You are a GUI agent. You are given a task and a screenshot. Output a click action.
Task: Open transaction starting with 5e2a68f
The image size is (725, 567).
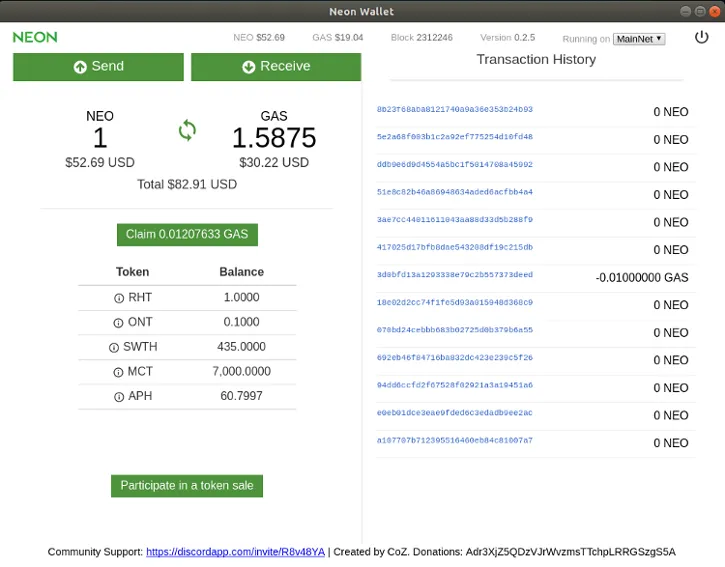[x=455, y=137]
